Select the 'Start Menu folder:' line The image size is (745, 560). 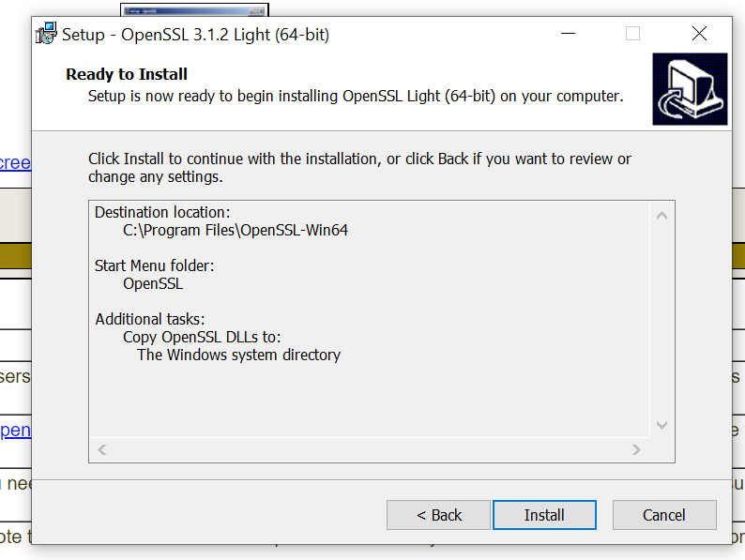click(155, 265)
